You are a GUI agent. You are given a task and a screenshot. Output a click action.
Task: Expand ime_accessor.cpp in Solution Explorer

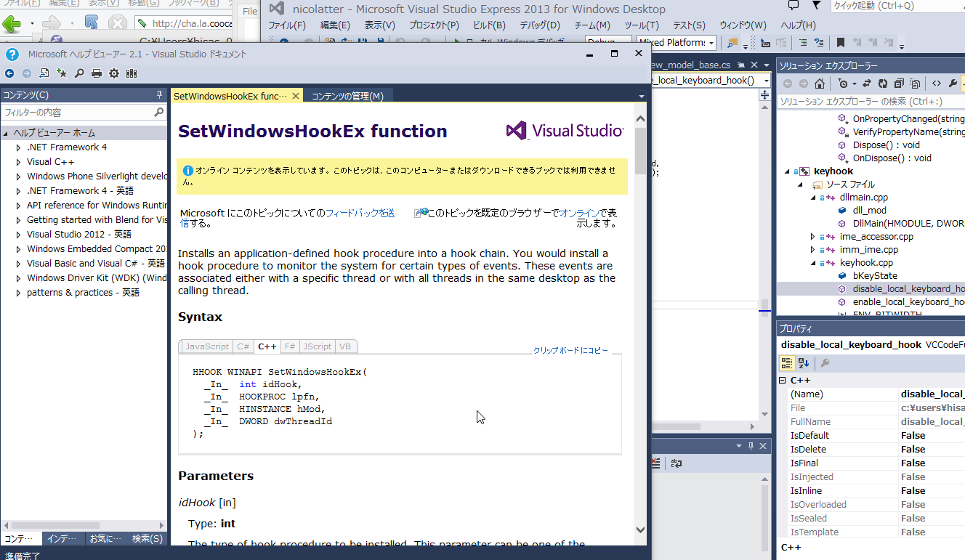point(813,237)
